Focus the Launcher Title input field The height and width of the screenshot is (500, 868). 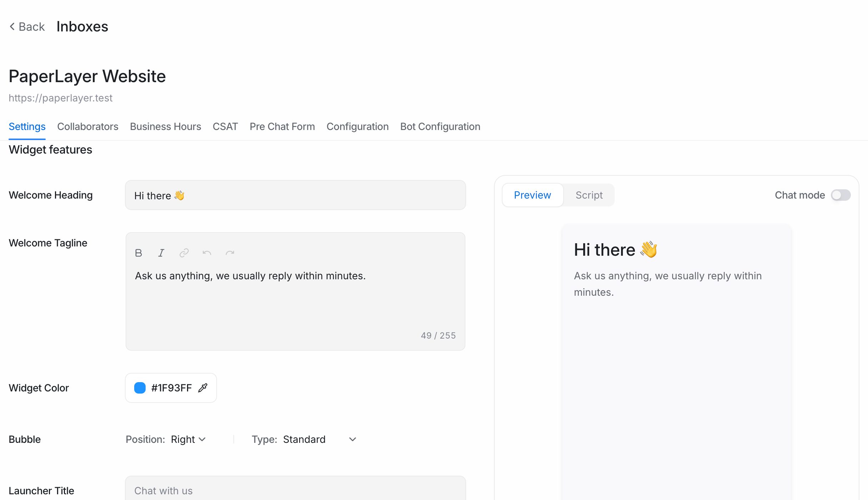click(296, 489)
